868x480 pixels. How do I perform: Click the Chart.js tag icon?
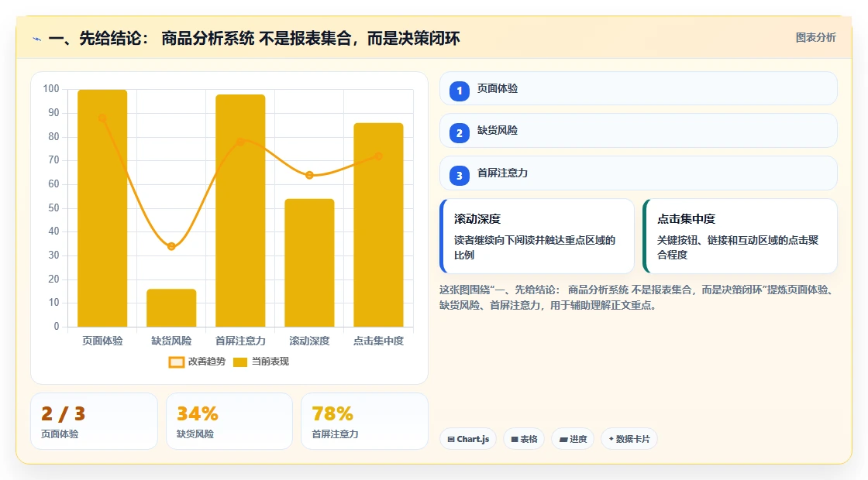451,439
